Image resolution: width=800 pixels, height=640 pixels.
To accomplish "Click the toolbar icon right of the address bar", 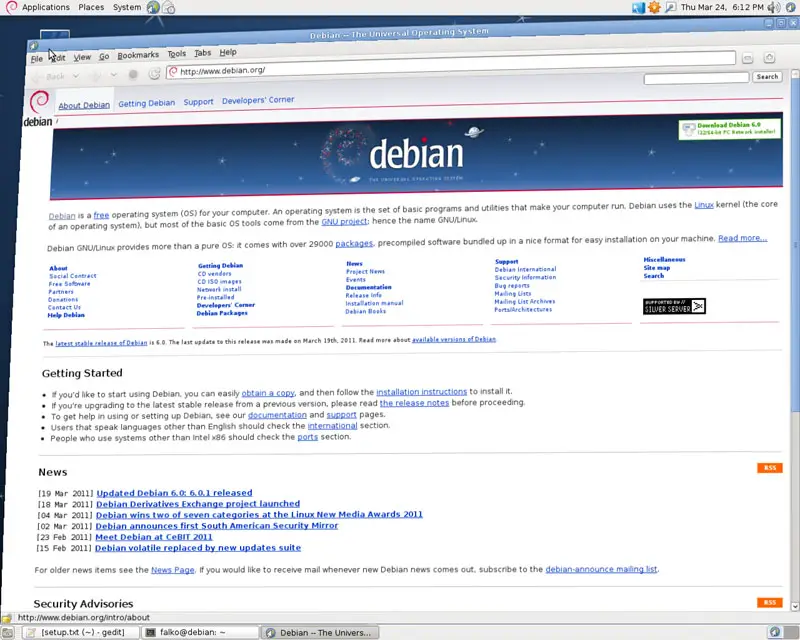I will tap(747, 58).
